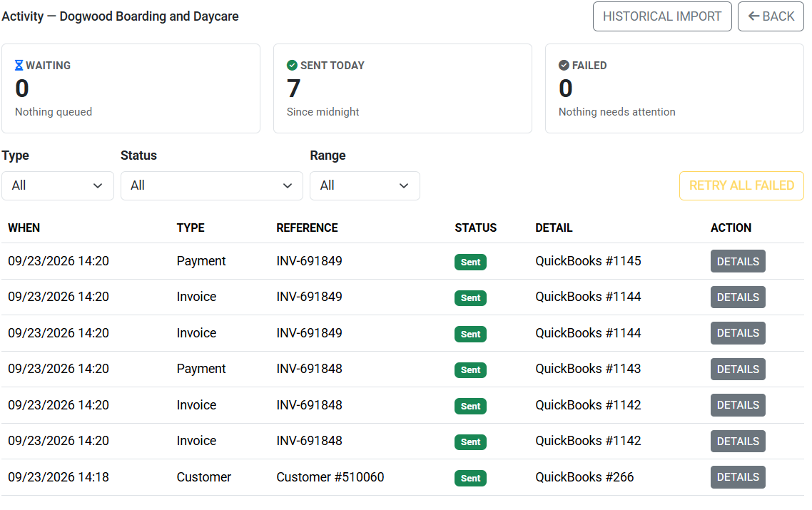Click the REFERENCE column header
Image resolution: width=812 pixels, height=510 pixels.
pos(307,228)
